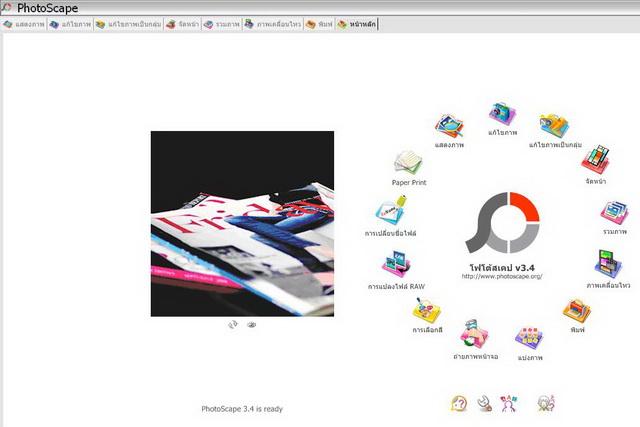Open the wrench settings icon at bottom
This screenshot has width=640, height=427.
point(484,403)
